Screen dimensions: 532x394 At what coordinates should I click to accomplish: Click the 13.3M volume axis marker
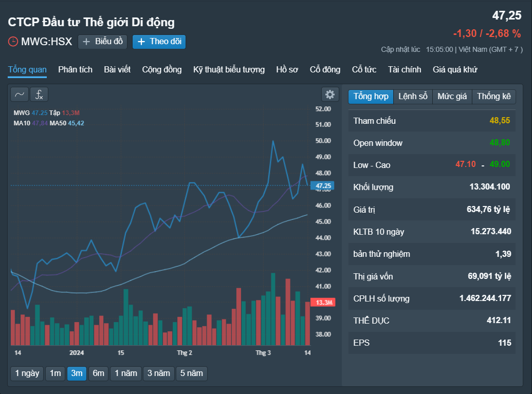coord(323,303)
